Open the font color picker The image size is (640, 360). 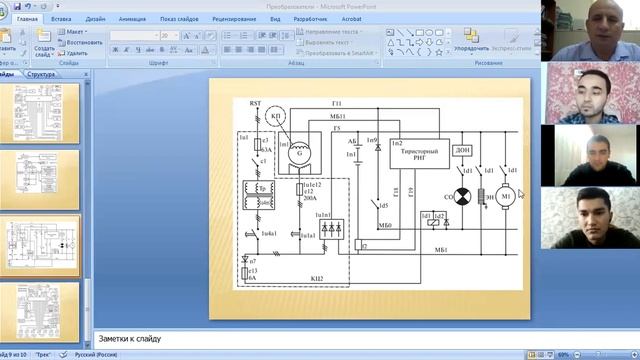207,50
